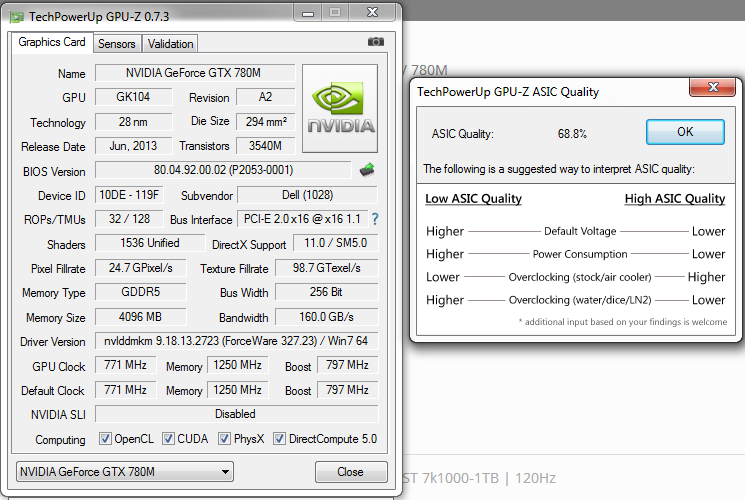Image resolution: width=745 pixels, height=500 pixels.
Task: Click the DirectX Support field 11.0 / SM5.0
Action: [335, 243]
